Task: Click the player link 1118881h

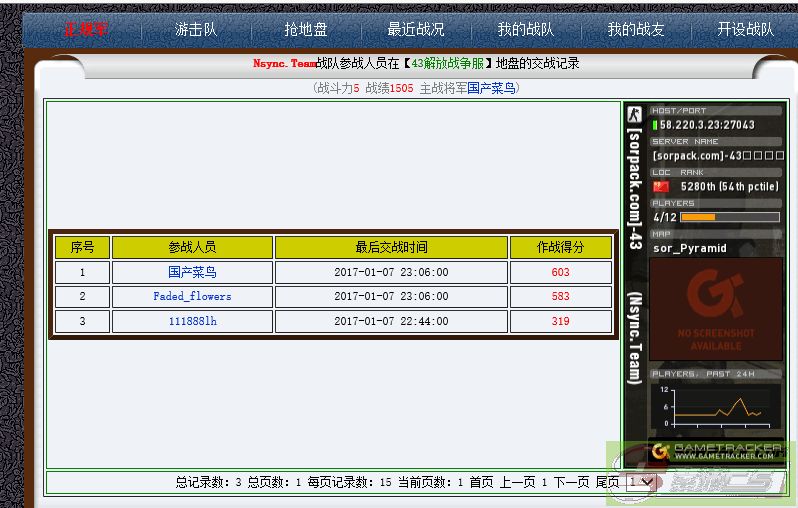Action: 192,321
